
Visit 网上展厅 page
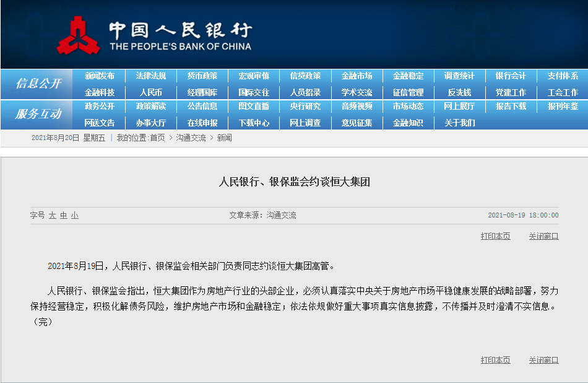459,106
